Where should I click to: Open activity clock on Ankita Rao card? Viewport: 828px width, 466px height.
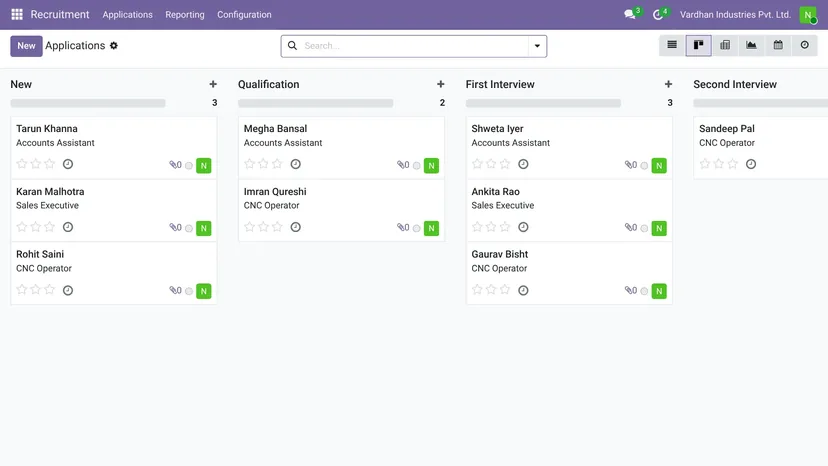pyautogui.click(x=523, y=227)
